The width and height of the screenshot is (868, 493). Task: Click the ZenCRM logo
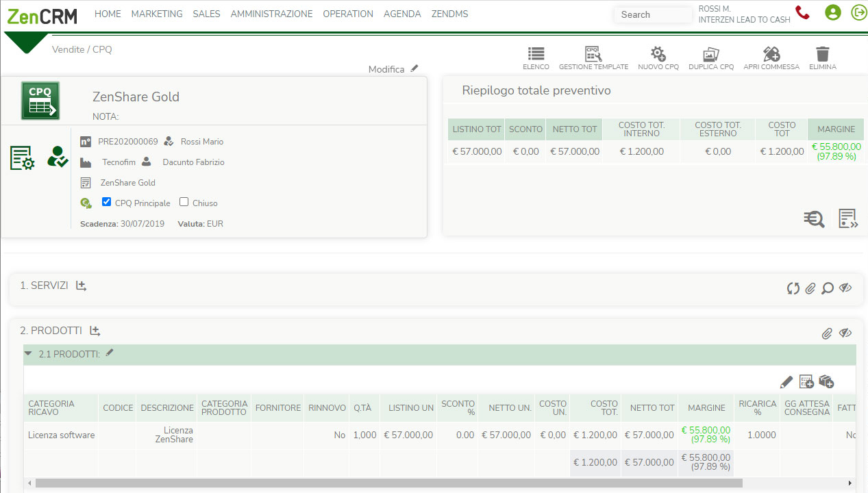tap(42, 15)
